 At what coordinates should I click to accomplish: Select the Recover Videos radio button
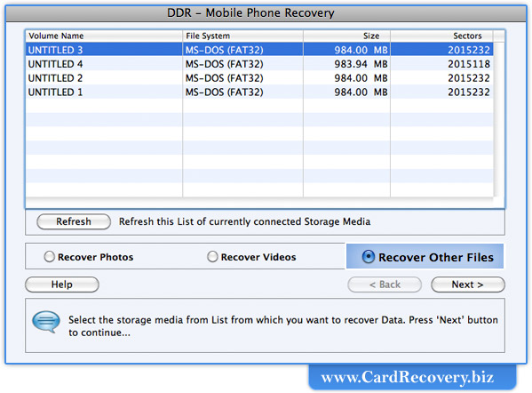pos(212,256)
